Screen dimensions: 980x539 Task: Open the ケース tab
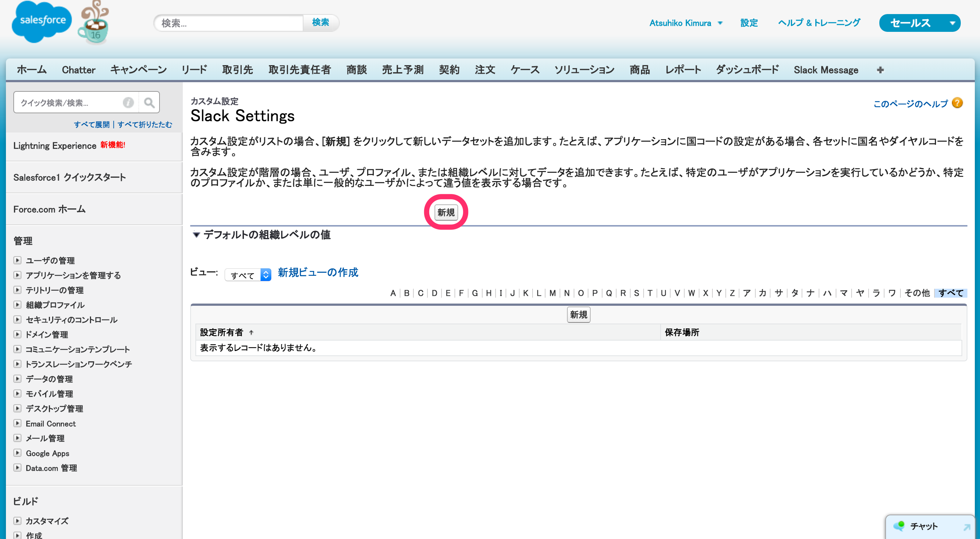coord(525,70)
